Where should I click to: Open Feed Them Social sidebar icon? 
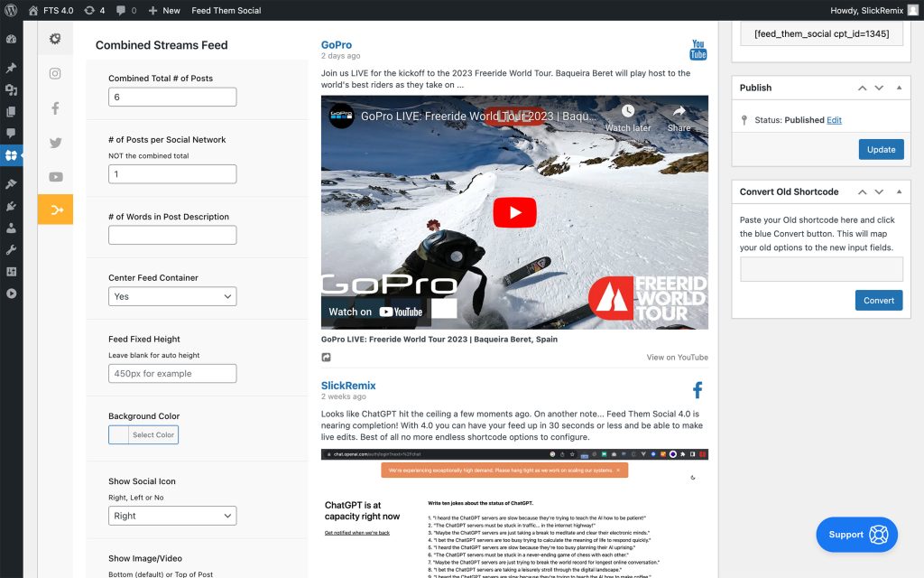pyautogui.click(x=11, y=155)
